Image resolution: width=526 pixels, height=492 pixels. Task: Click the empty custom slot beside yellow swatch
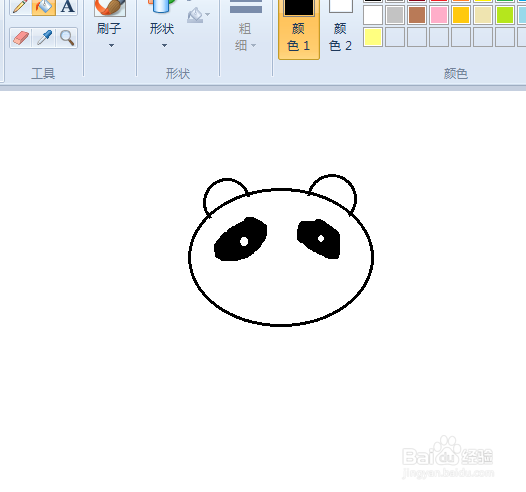click(395, 37)
